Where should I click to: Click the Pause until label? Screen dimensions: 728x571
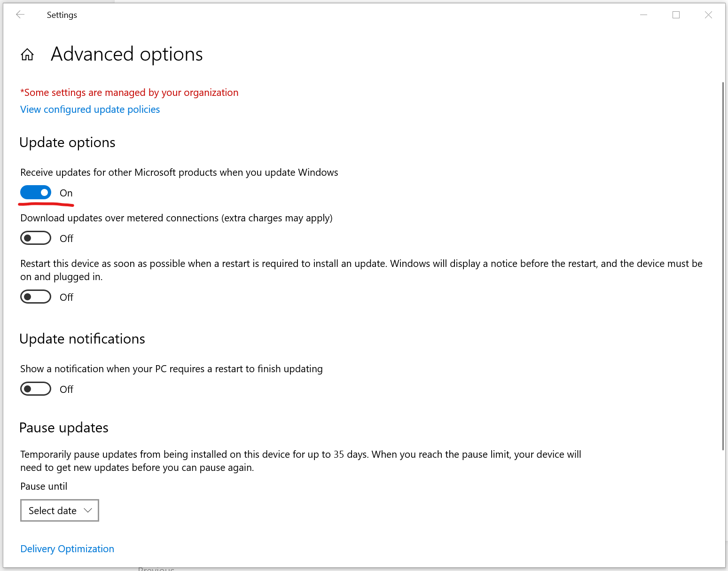click(44, 486)
